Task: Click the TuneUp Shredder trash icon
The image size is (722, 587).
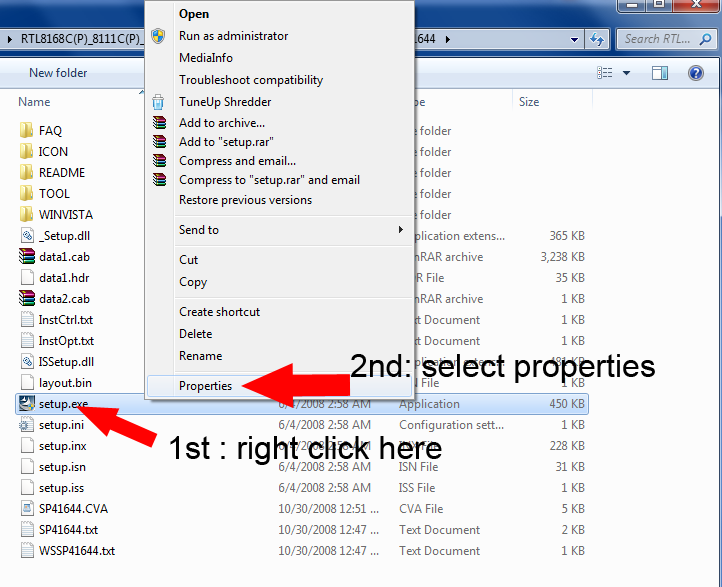Action: [x=158, y=102]
